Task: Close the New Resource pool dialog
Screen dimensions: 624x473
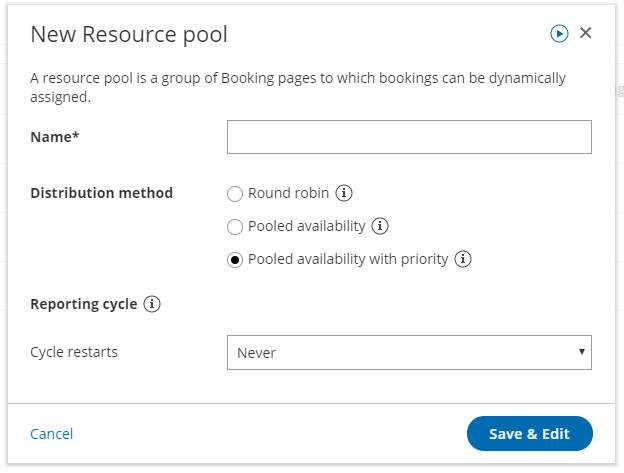Action: [x=586, y=33]
